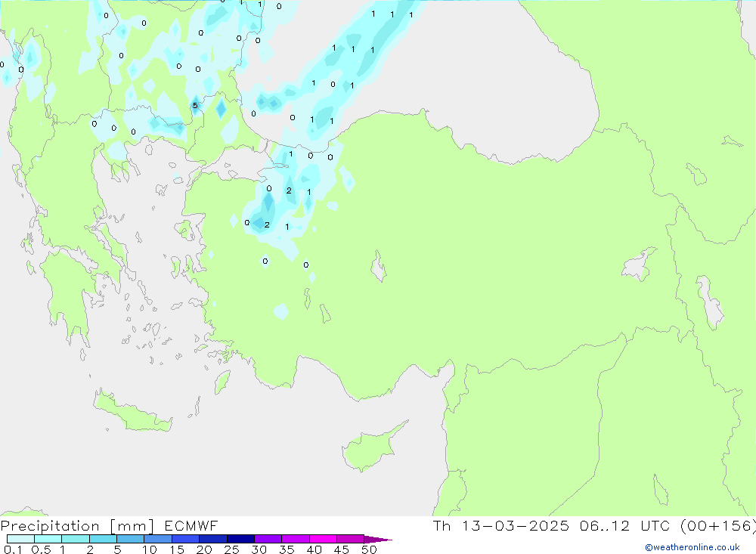The image size is (756, 554).
Task: Click the '40' legend scale label
Action: point(314,549)
